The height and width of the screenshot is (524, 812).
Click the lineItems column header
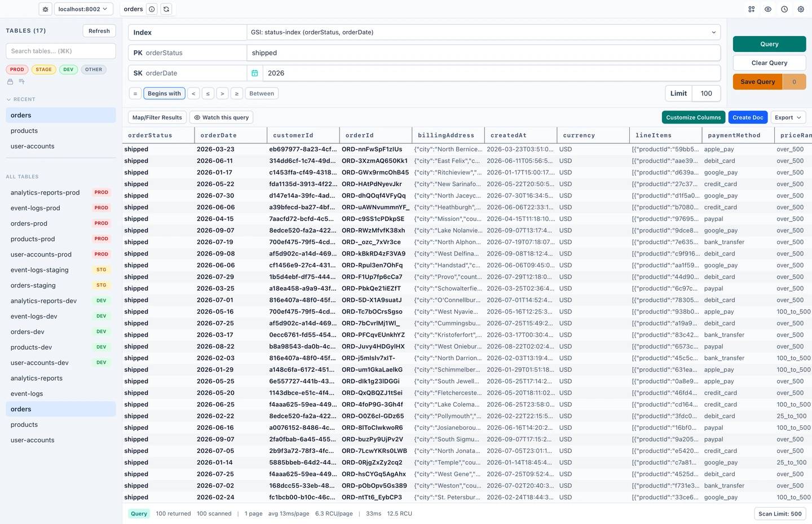click(x=666, y=135)
